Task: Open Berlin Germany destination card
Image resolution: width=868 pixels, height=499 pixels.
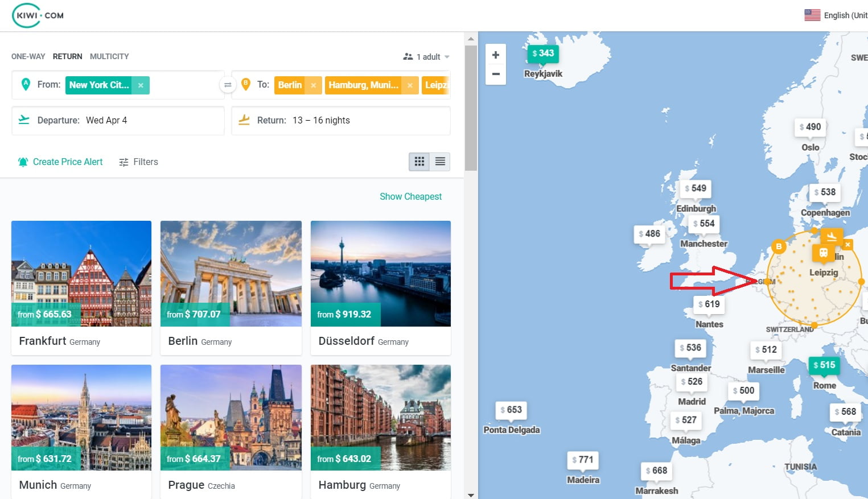Action: point(231,288)
